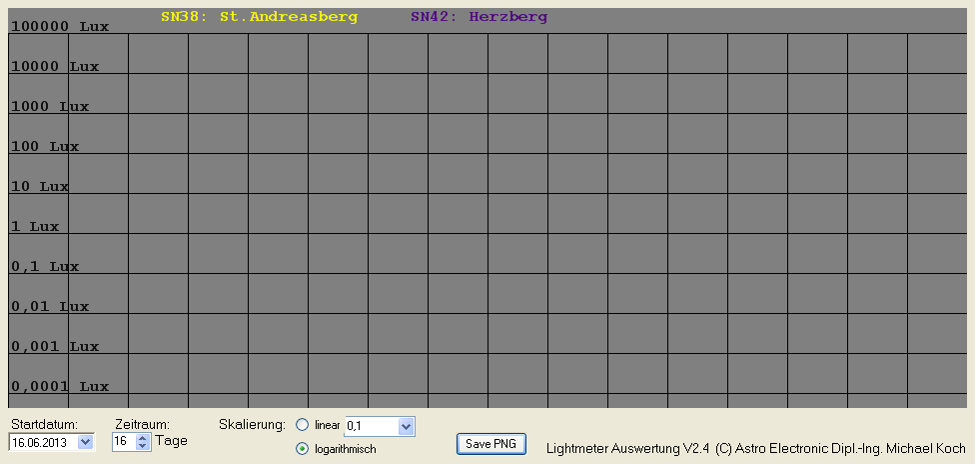
Task: Click the 100000 Lux axis label
Action: 60,26
